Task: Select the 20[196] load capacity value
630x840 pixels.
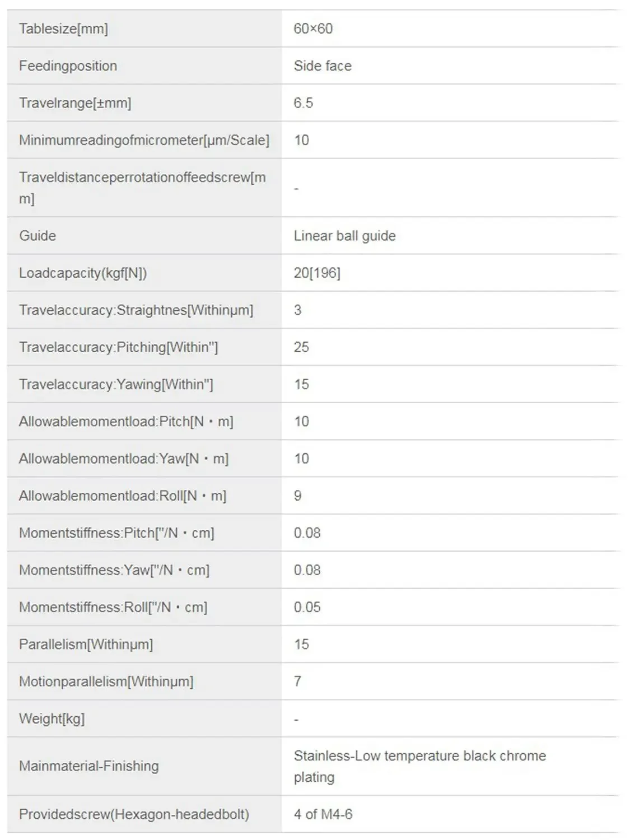Action: [x=317, y=273]
